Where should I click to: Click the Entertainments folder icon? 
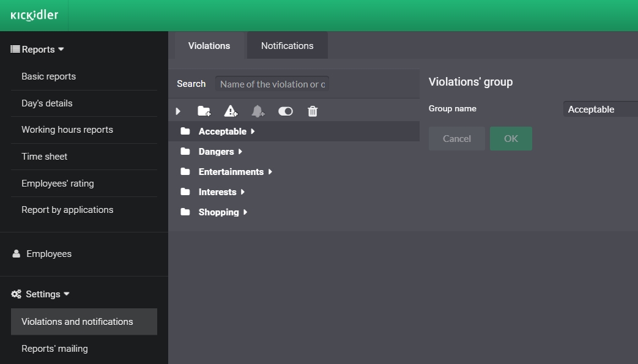(x=185, y=172)
